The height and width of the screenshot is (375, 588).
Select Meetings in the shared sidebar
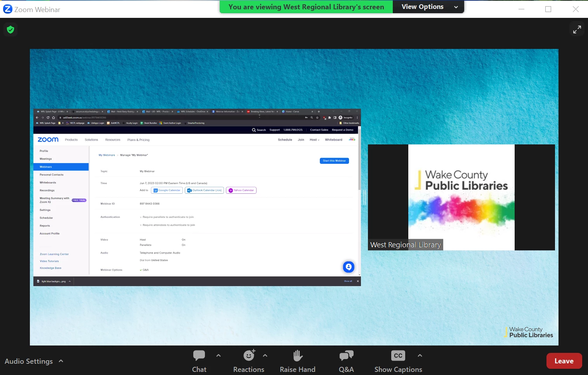tap(46, 159)
